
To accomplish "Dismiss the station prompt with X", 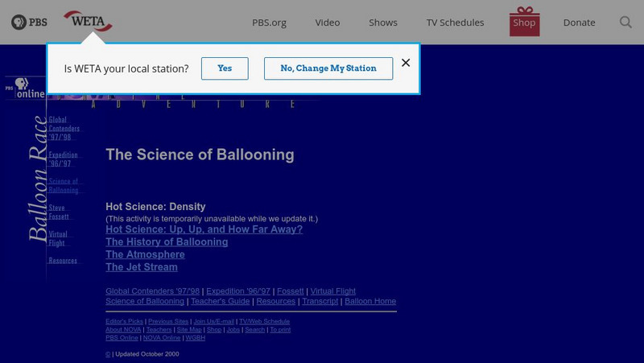I will pos(406,63).
